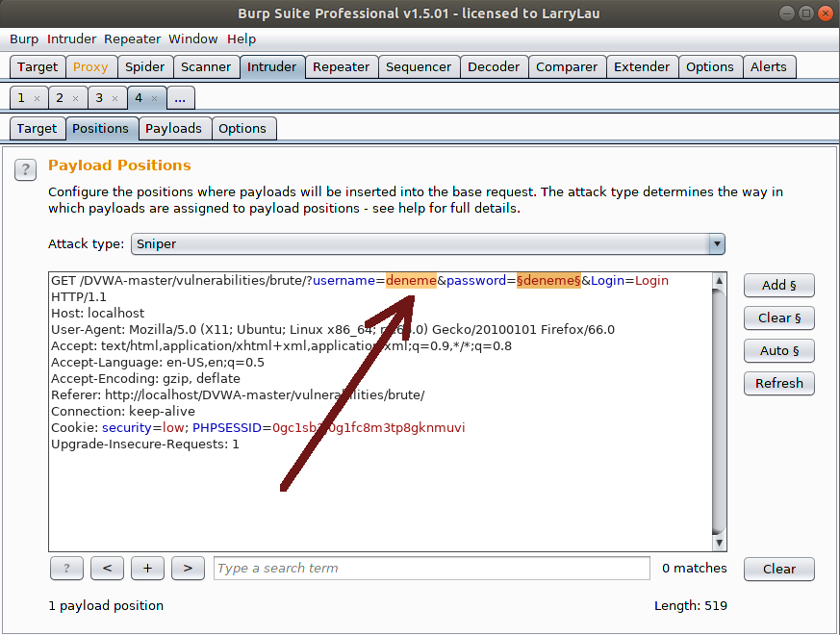Click the Auto § button
The width and height of the screenshot is (840, 635).
tap(779, 350)
